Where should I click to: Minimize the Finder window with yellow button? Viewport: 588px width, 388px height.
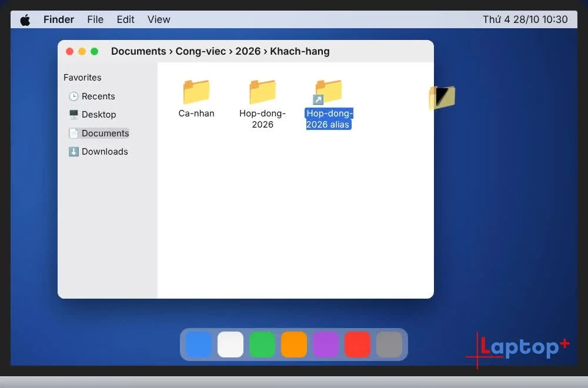82,51
